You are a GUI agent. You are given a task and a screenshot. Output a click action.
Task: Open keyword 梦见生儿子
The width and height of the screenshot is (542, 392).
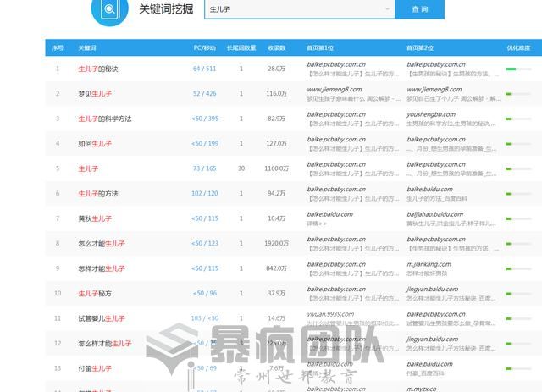[95, 94]
